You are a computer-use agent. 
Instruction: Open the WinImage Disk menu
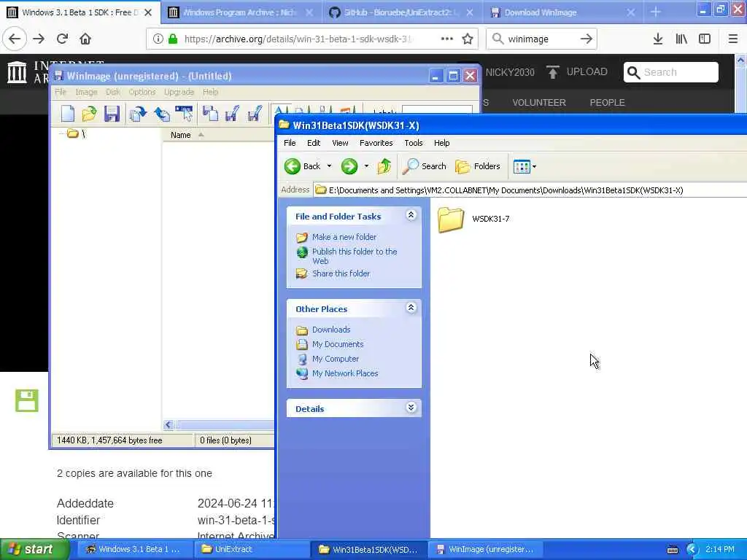click(x=113, y=92)
